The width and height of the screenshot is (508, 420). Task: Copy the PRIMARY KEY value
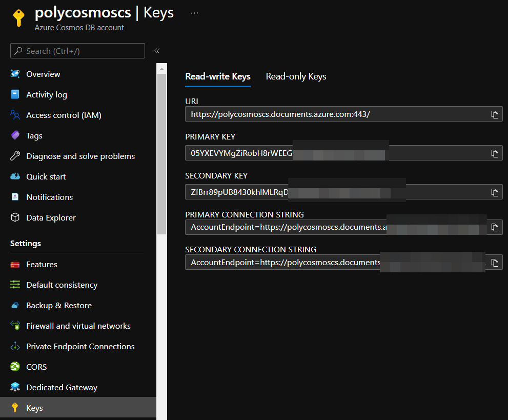point(495,153)
